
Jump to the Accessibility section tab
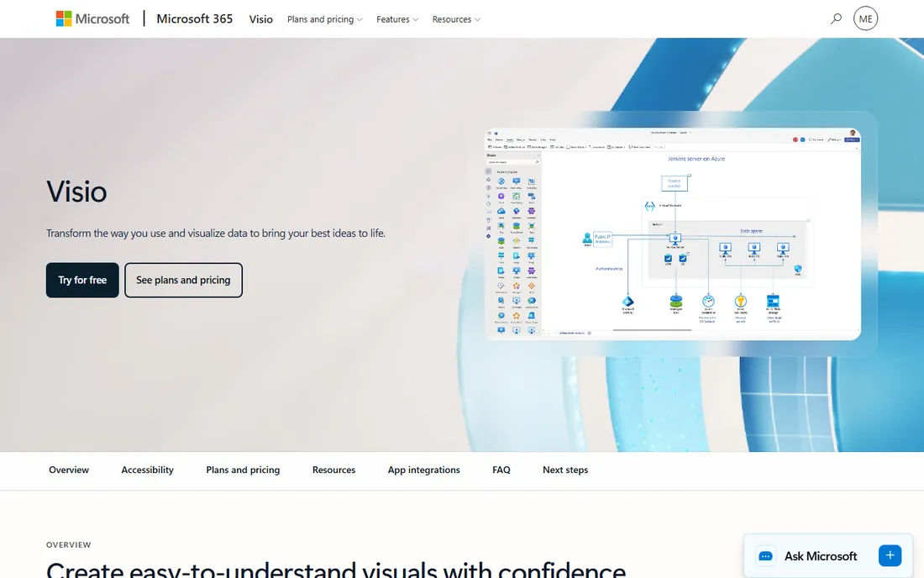[x=147, y=470]
